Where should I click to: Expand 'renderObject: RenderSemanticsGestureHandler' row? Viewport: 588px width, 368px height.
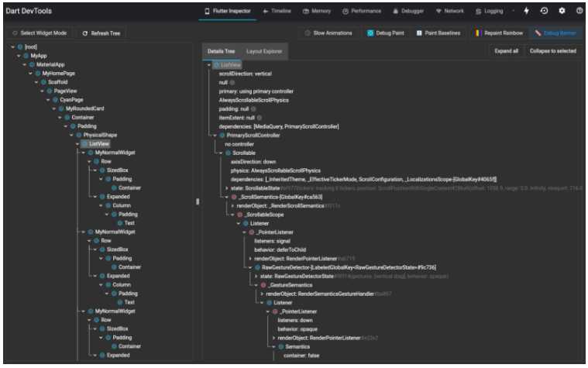pyautogui.click(x=262, y=294)
